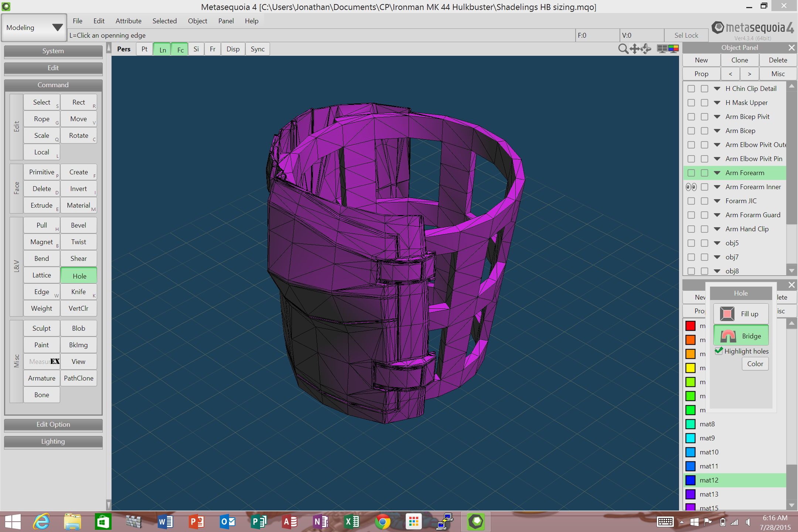Click the Metasequoia taskbar icon
The width and height of the screenshot is (798, 532).
click(x=476, y=522)
